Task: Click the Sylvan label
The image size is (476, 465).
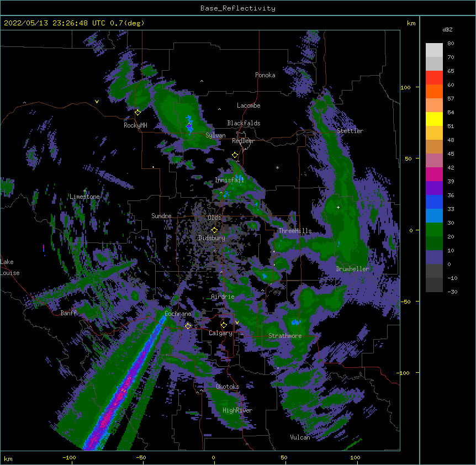Action: tap(215, 135)
